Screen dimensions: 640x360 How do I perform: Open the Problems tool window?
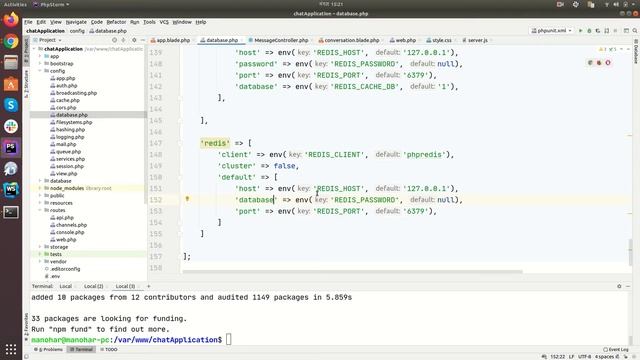pyautogui.click(x=49, y=349)
